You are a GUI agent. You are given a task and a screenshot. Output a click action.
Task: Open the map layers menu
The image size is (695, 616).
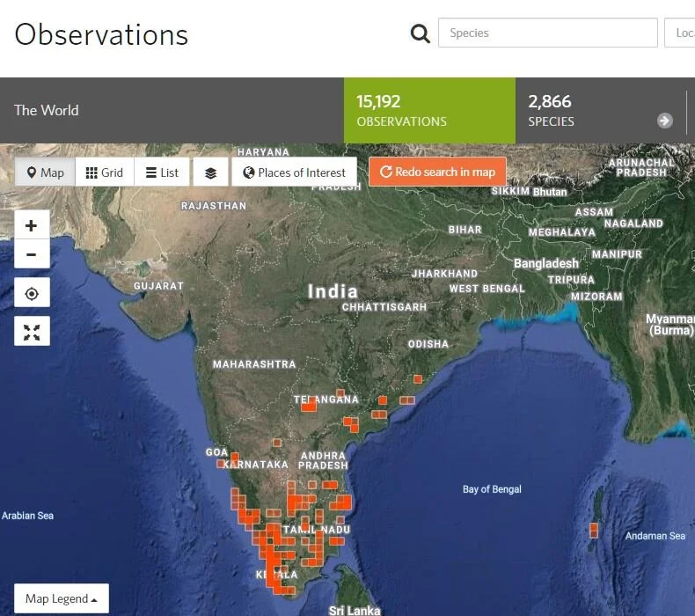210,172
